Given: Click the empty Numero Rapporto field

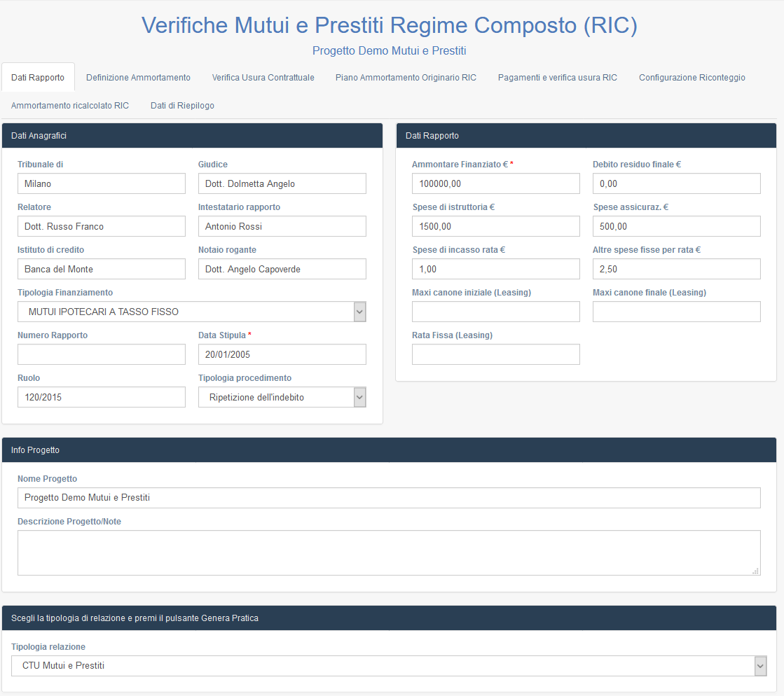Looking at the screenshot, I should (x=102, y=354).
